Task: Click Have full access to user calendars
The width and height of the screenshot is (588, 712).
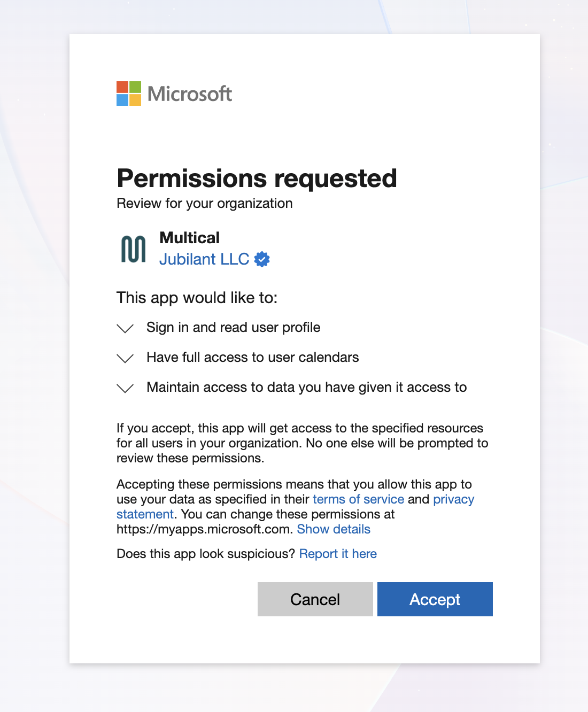Action: 252,357
